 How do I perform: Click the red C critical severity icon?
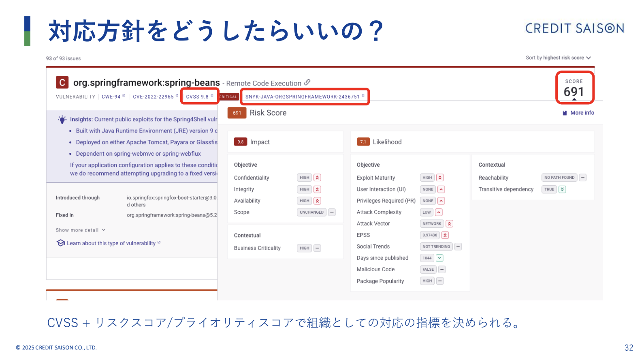pyautogui.click(x=62, y=83)
